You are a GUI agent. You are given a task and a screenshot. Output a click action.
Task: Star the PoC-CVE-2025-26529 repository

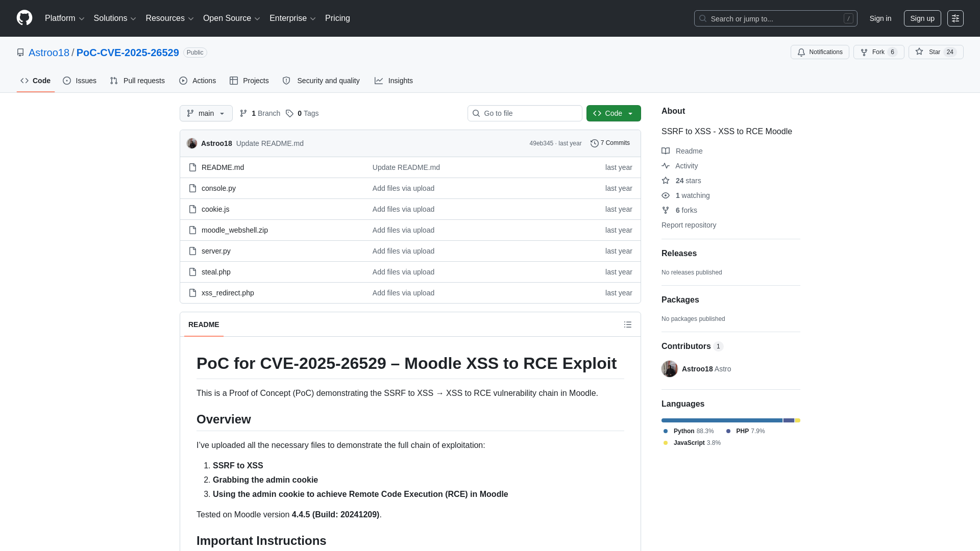936,52
